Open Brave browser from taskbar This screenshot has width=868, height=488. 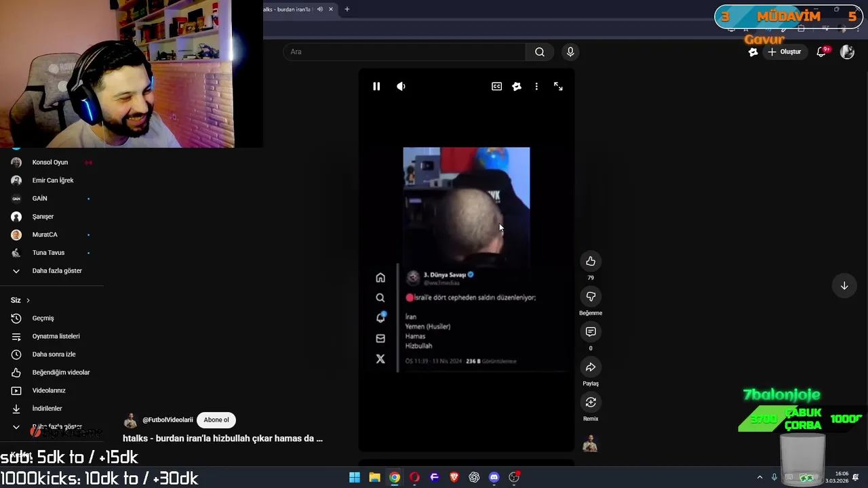pos(454,477)
